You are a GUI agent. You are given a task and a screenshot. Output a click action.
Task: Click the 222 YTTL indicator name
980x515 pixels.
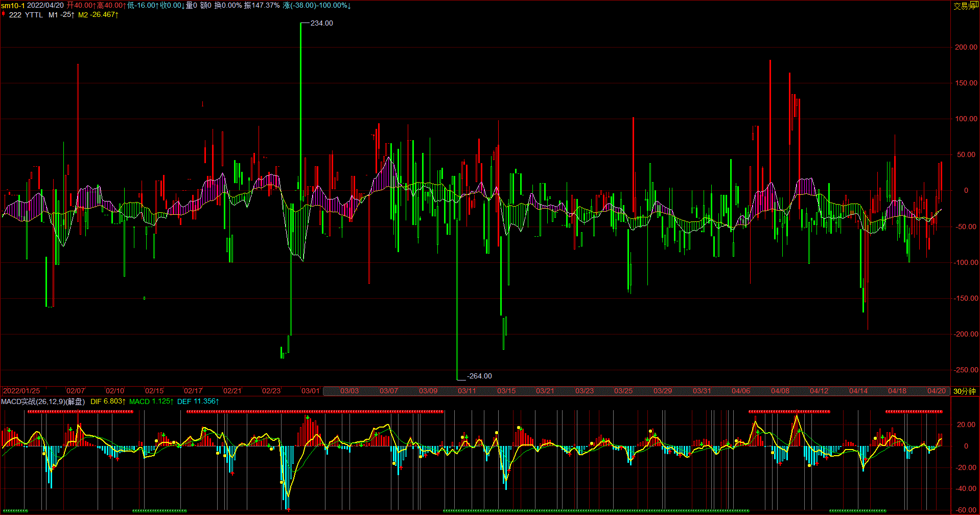(x=26, y=15)
